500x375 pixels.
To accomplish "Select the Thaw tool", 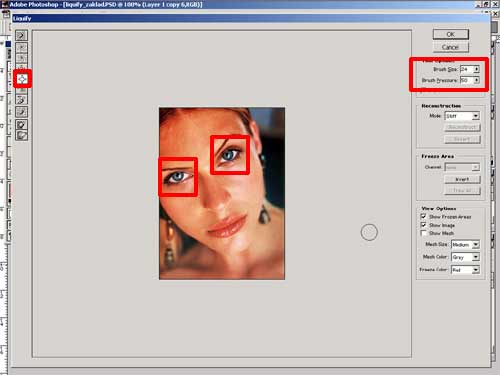I will pyautogui.click(x=21, y=135).
